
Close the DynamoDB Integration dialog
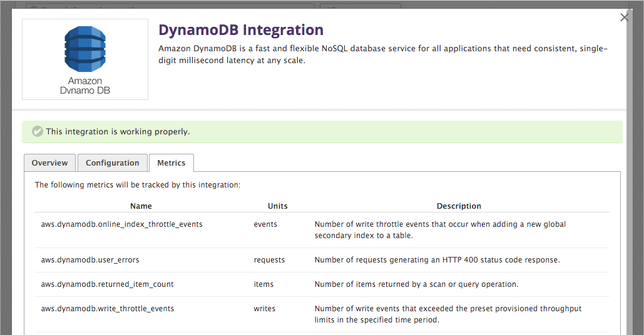point(624,17)
